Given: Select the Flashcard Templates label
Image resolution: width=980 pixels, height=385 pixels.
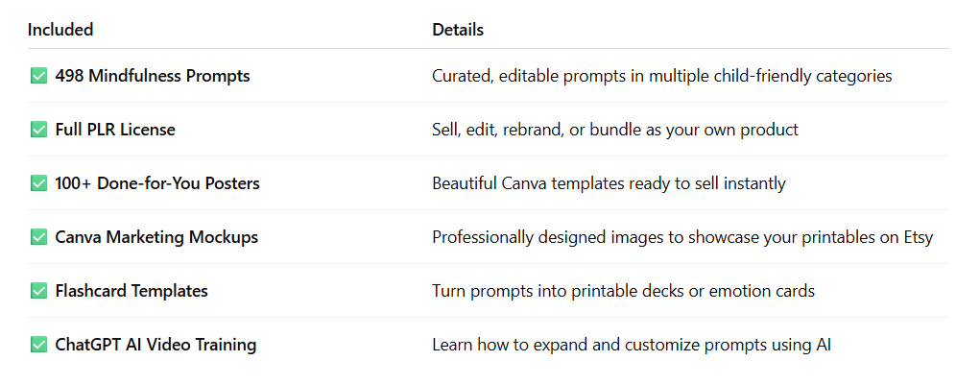Looking at the screenshot, I should (x=131, y=291).
